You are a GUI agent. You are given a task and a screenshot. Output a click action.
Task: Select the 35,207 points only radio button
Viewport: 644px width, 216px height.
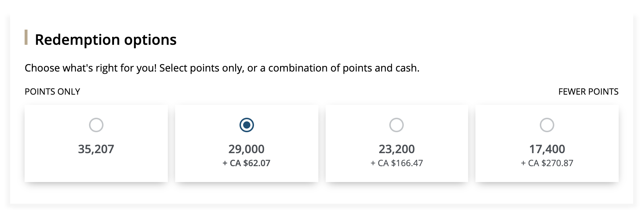(96, 125)
